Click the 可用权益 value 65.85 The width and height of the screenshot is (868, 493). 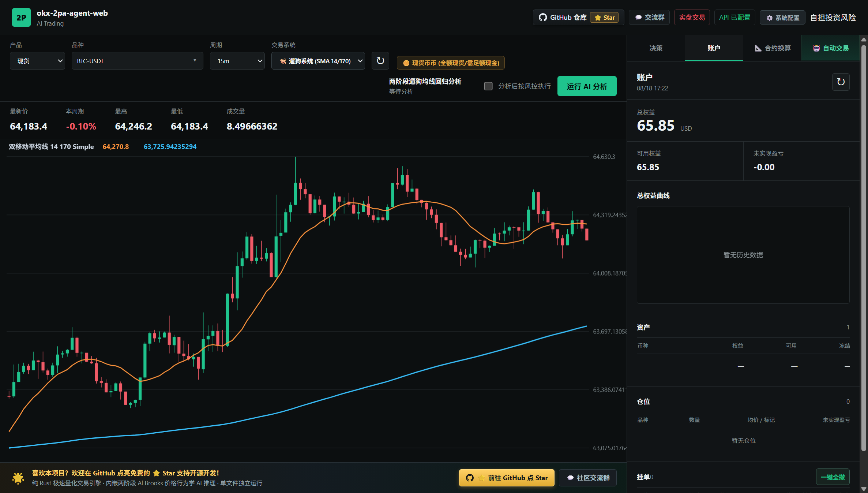pos(648,167)
